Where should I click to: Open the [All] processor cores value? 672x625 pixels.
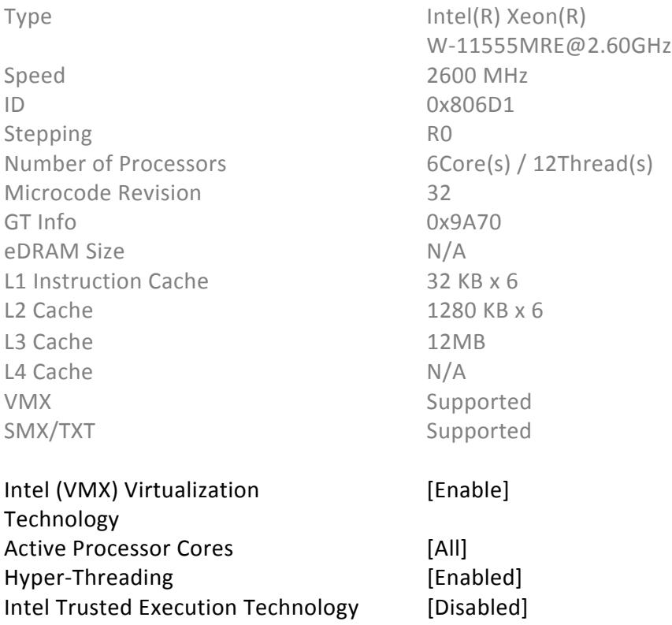pyautogui.click(x=447, y=549)
